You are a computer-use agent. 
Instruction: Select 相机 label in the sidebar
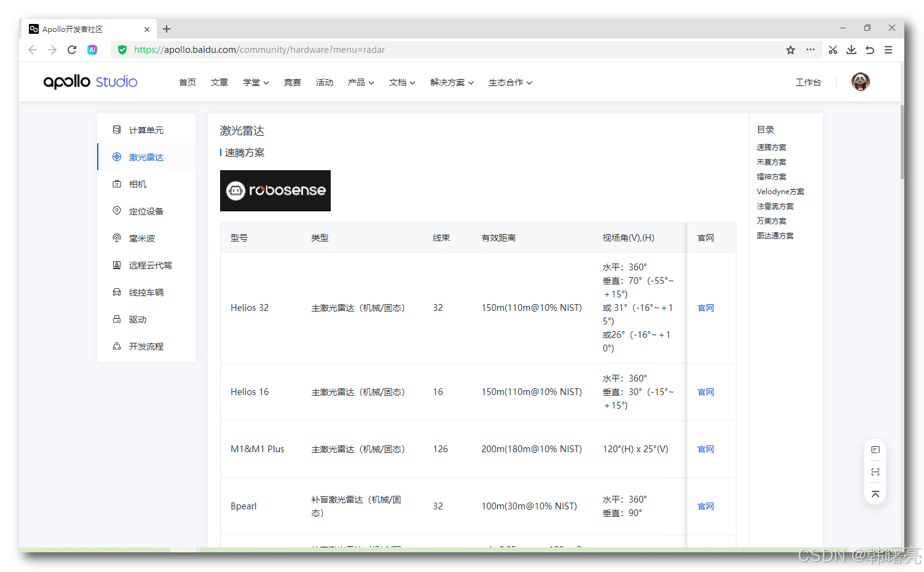(138, 184)
